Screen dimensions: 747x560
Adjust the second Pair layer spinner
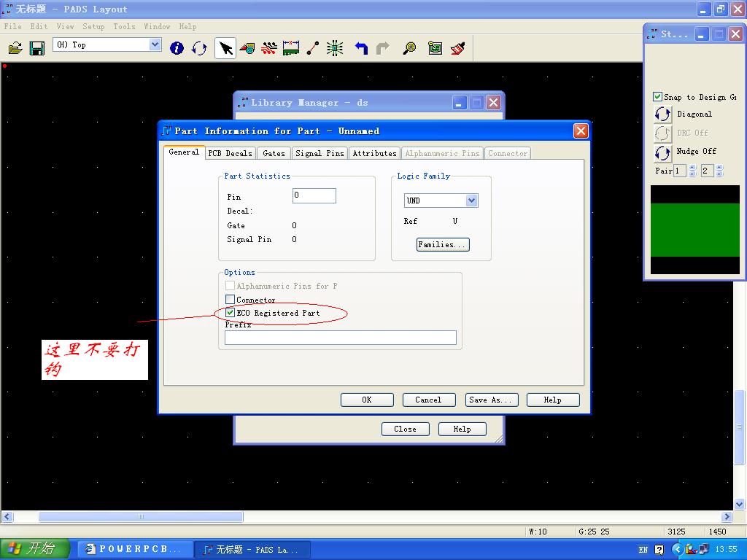point(719,171)
